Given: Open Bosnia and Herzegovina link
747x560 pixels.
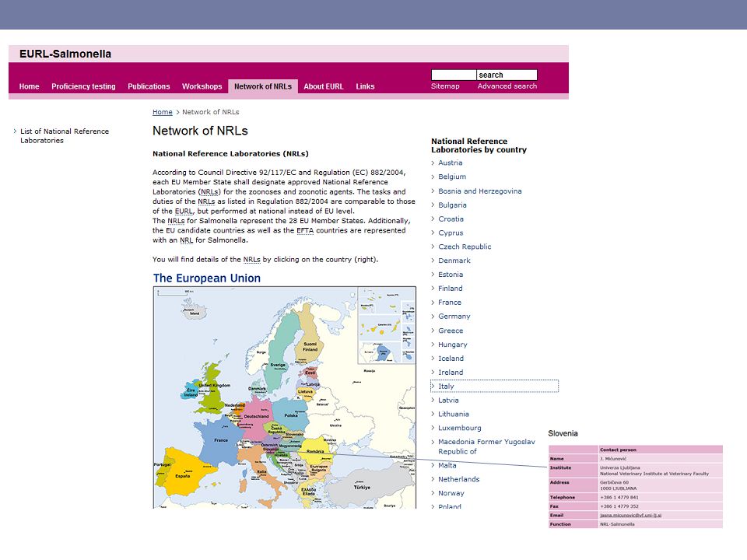Looking at the screenshot, I should pyautogui.click(x=480, y=191).
